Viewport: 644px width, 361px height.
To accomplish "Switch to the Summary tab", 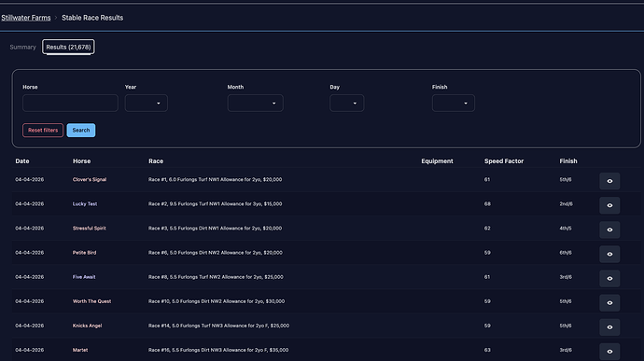I will coord(23,48).
